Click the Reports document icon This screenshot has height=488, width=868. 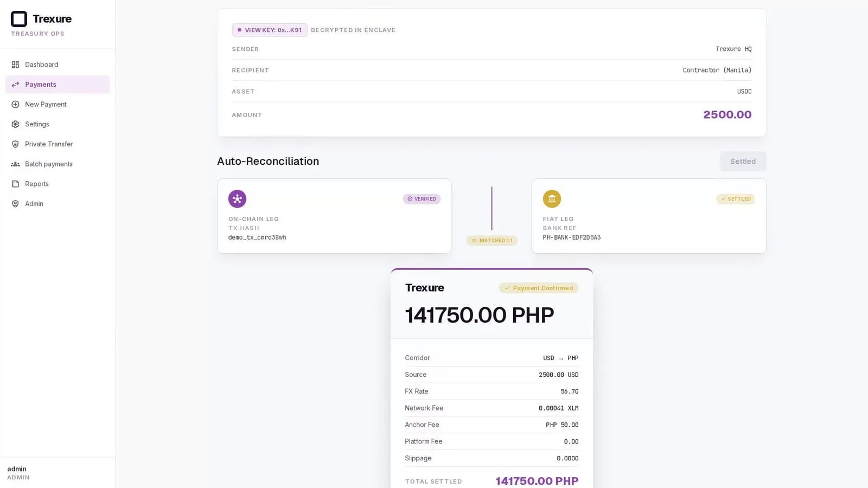(15, 184)
